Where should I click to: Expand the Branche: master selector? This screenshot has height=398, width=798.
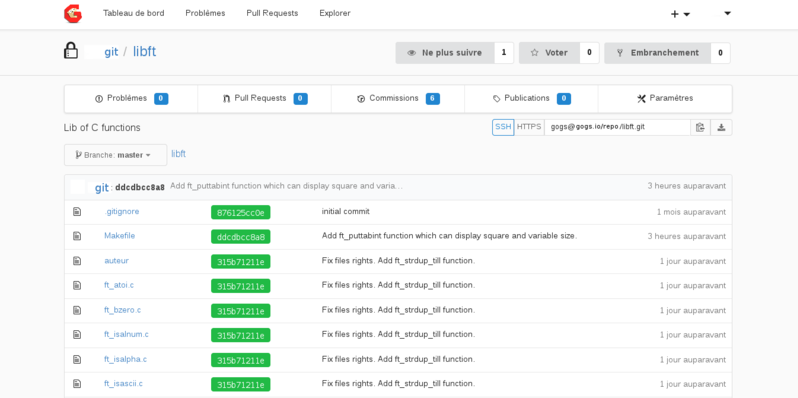116,155
